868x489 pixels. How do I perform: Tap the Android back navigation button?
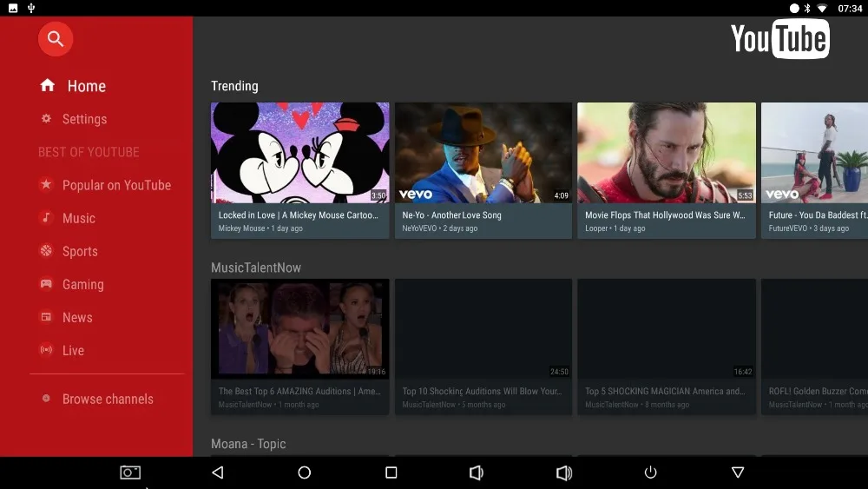[218, 472]
